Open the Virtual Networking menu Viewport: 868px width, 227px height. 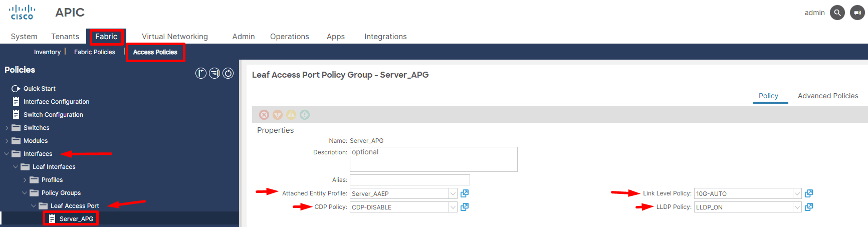click(175, 37)
